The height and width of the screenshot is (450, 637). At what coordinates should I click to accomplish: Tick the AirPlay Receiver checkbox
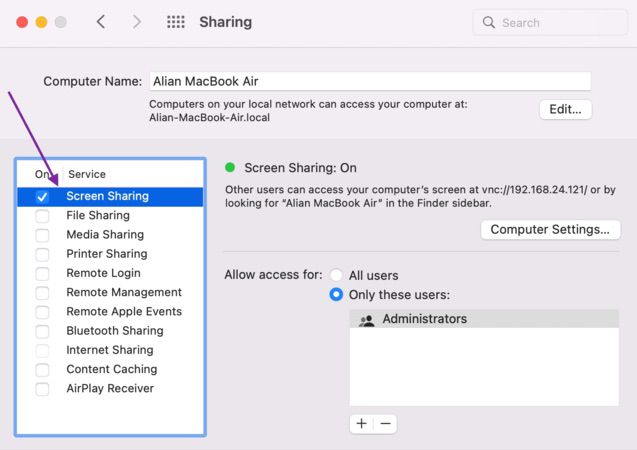click(42, 389)
